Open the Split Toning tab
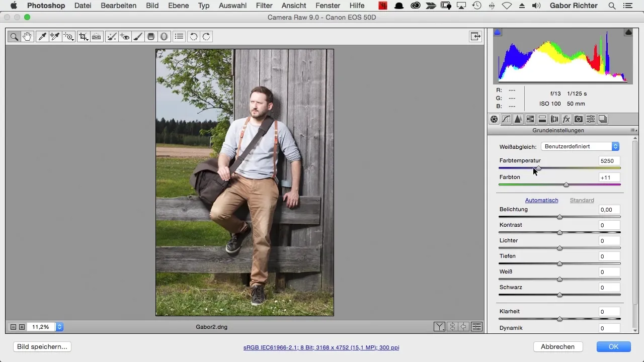This screenshot has width=644, height=362. click(542, 119)
